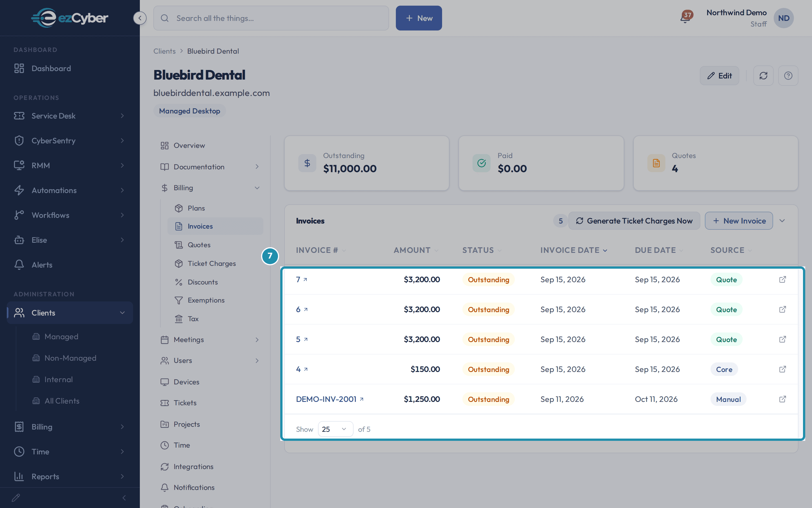This screenshot has height=508, width=812.
Task: Click the pencil icon at sidebar bottom
Action: (x=16, y=498)
